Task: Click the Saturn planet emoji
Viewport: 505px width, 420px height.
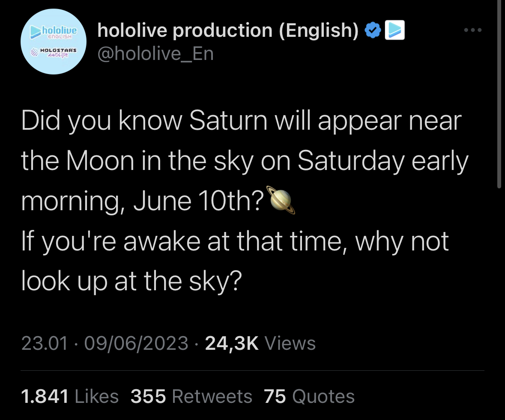Action: click(281, 200)
